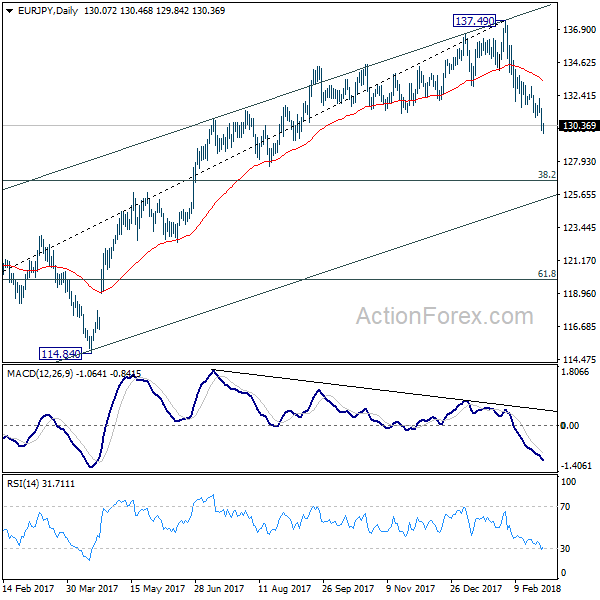
Task: Click the ActionForex.com watermark
Action: point(444,317)
